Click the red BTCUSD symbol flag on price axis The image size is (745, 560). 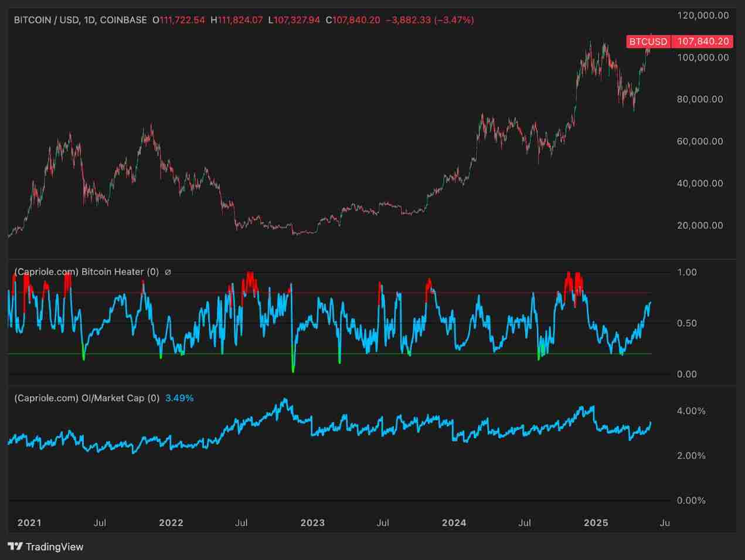pos(647,42)
